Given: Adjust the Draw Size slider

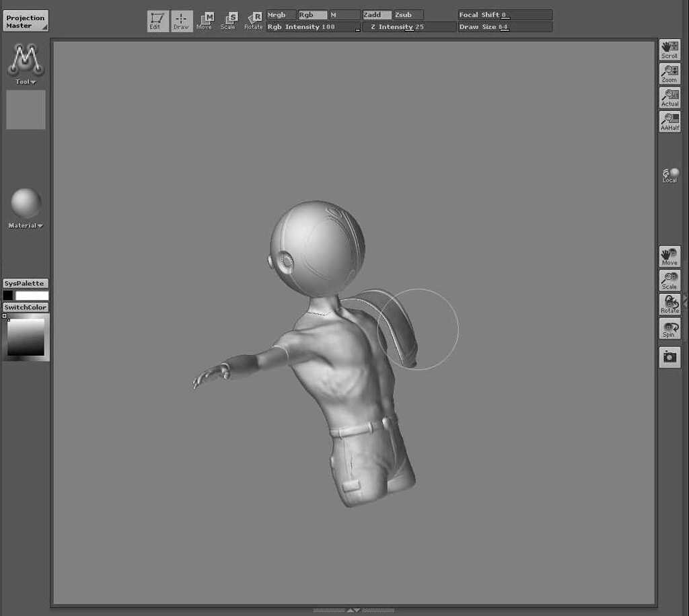Looking at the screenshot, I should pyautogui.click(x=505, y=26).
